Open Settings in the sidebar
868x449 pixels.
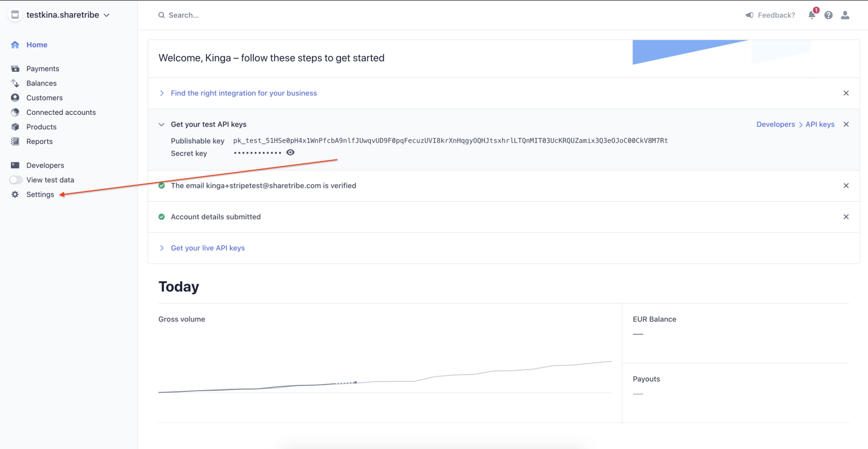[40, 194]
